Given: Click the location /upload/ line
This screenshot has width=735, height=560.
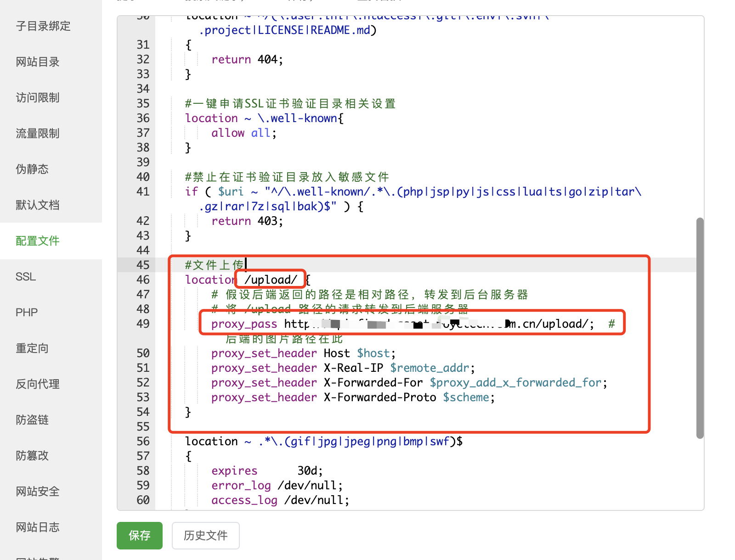Looking at the screenshot, I should (248, 280).
